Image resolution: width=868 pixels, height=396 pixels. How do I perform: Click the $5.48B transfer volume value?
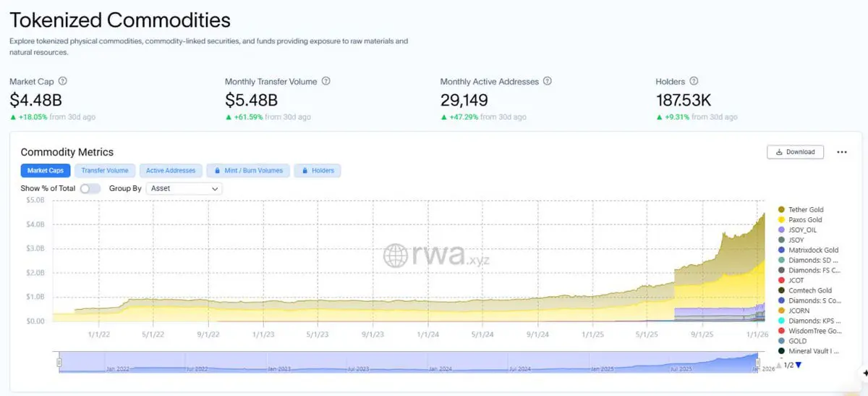[x=251, y=100]
